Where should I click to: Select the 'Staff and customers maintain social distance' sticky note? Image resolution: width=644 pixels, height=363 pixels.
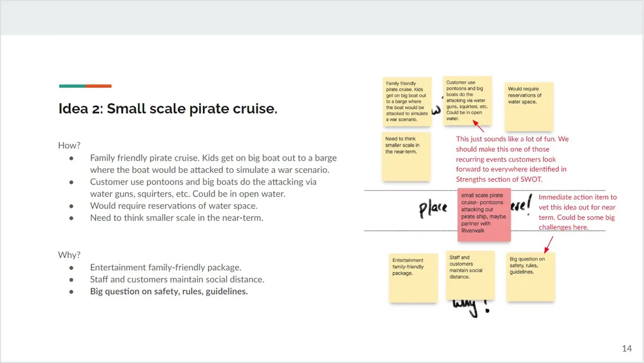coord(470,275)
